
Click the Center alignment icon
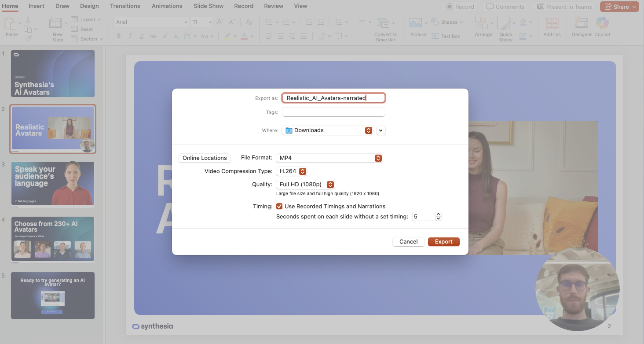click(x=280, y=36)
